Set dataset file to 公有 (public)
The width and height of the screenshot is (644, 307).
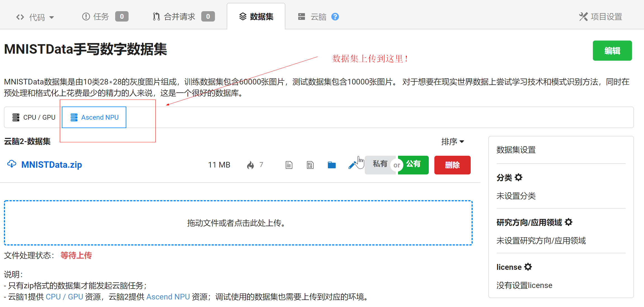coord(414,164)
